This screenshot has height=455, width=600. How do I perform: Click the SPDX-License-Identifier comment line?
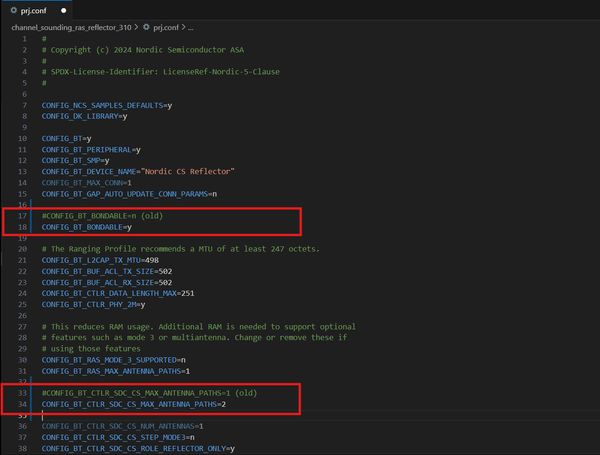point(162,72)
